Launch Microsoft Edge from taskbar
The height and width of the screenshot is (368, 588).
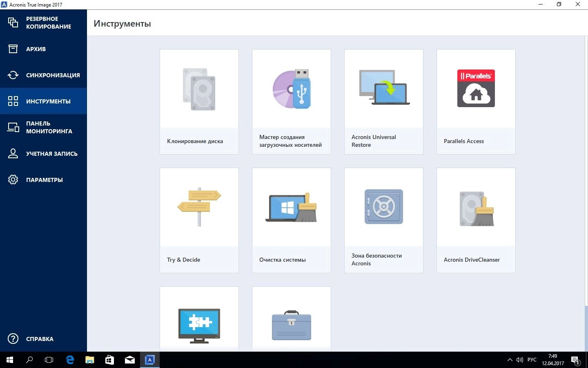(70, 360)
